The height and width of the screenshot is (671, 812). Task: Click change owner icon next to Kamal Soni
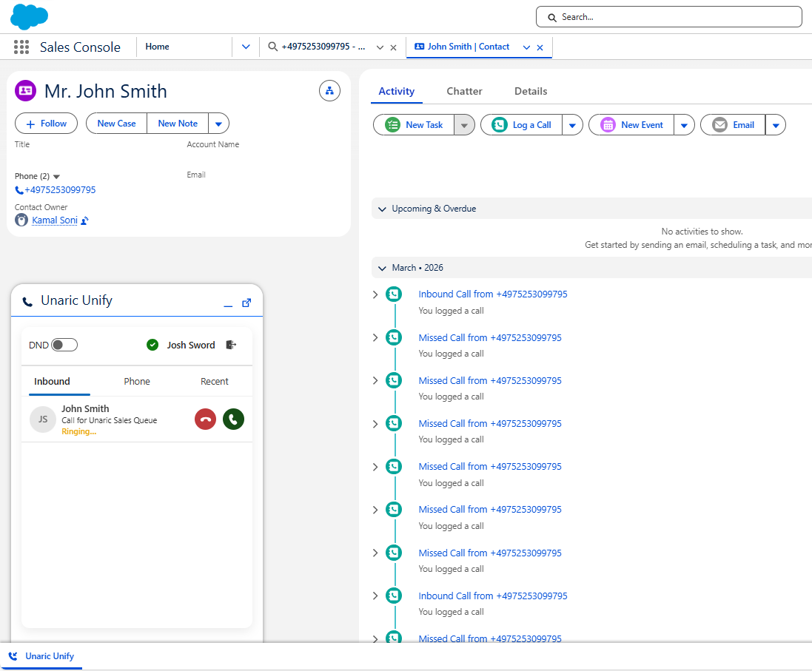coord(84,221)
